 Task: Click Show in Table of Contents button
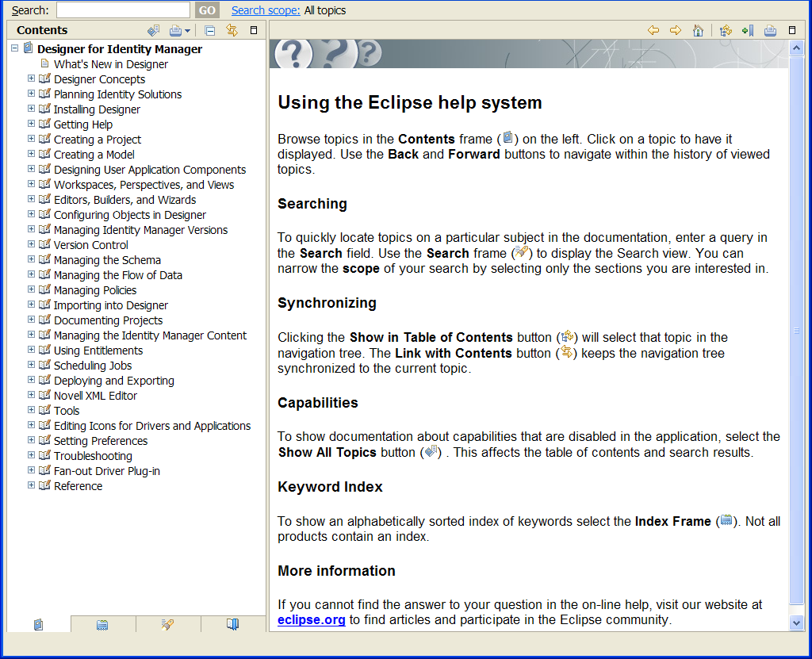coord(726,31)
